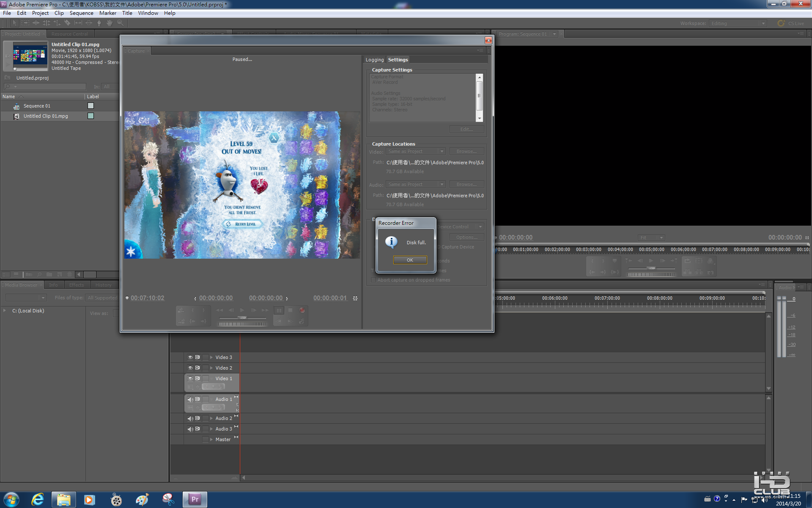Open Premiere Pro from the Windows taskbar
The width and height of the screenshot is (812, 508).
[195, 499]
